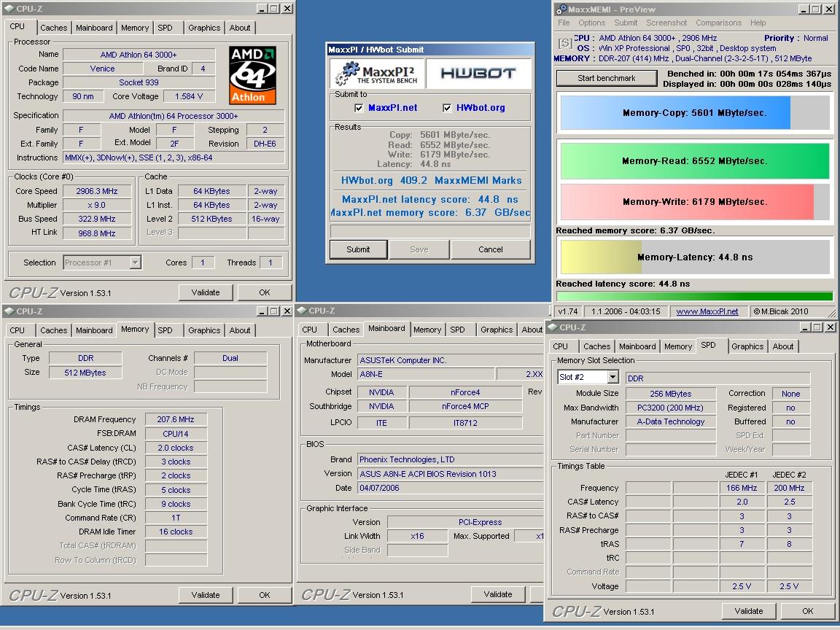Screen dimensions: 840x630
Task: Open the Screenshot menu in MaxxMEMI
Action: (666, 23)
